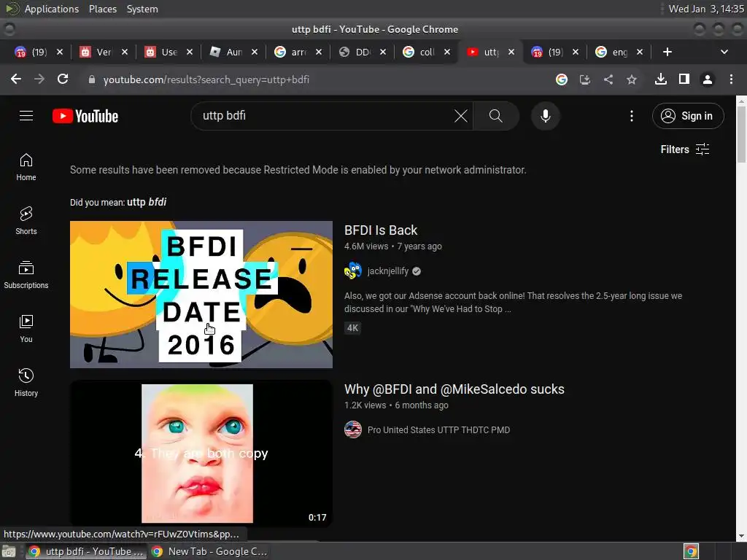The height and width of the screenshot is (560, 747).
Task: Clear the search box with the X
Action: point(461,116)
